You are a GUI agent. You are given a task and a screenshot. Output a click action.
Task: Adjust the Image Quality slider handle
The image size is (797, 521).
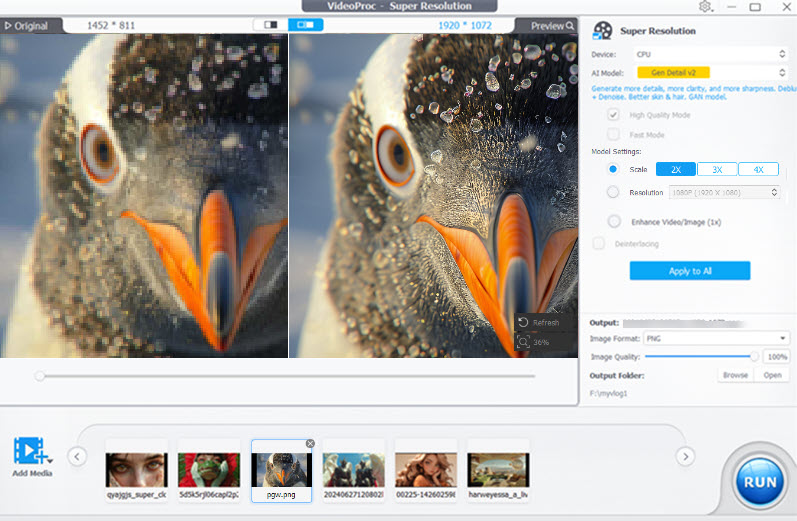coord(754,356)
